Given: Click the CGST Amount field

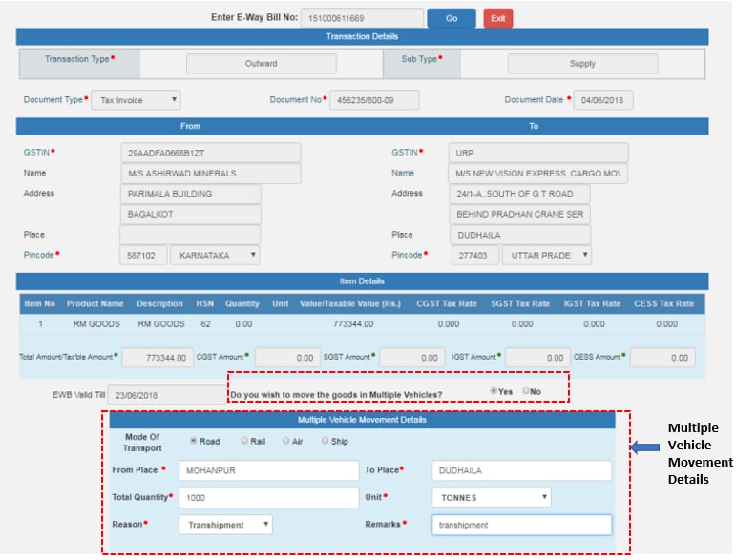Looking at the screenshot, I should pyautogui.click(x=287, y=358).
